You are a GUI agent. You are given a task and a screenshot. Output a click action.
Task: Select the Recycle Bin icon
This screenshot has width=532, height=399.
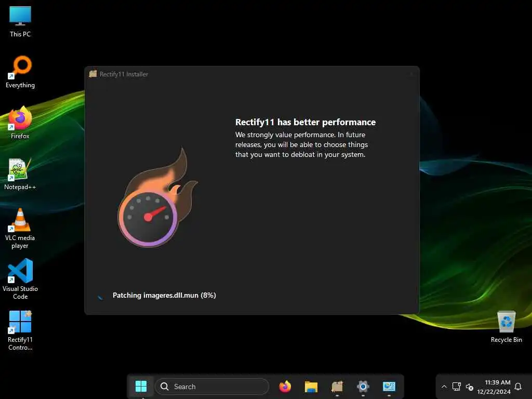506,327
